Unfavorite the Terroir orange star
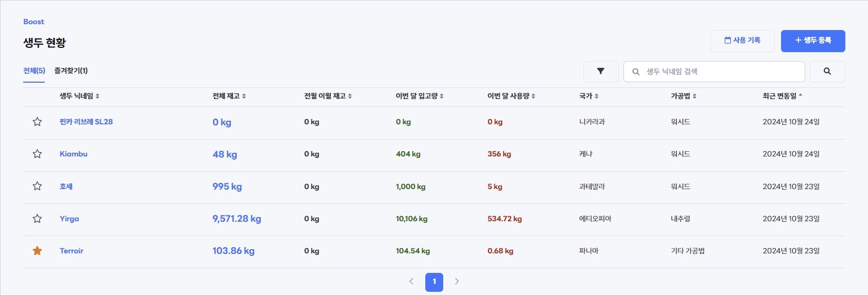868x295 pixels. (37, 251)
